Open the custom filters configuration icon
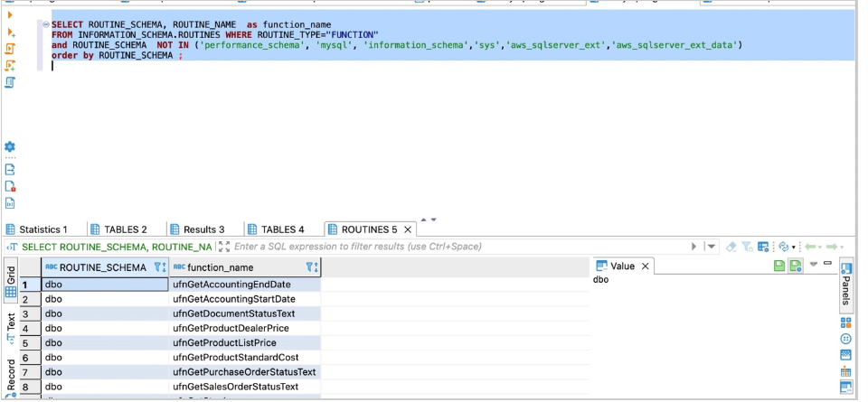This screenshot has width=868, height=402. click(763, 247)
